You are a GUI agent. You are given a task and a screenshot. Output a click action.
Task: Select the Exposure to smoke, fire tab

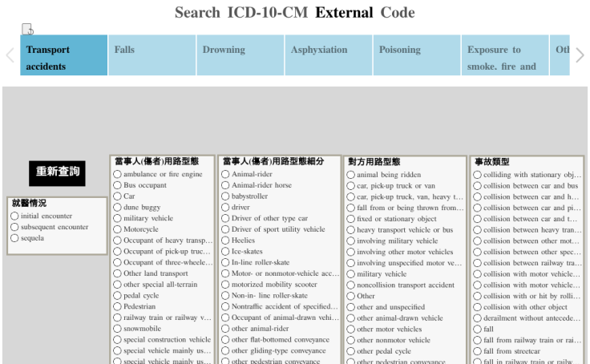pos(505,55)
